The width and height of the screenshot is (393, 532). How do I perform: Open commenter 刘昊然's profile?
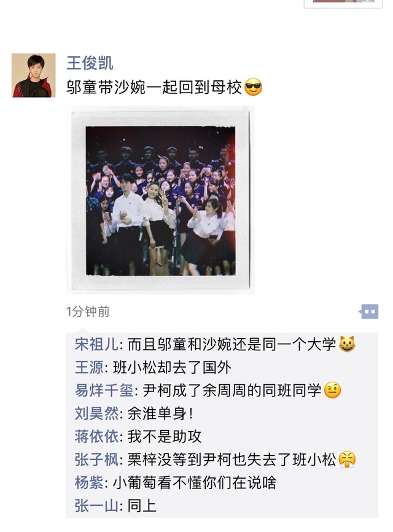click(x=96, y=413)
